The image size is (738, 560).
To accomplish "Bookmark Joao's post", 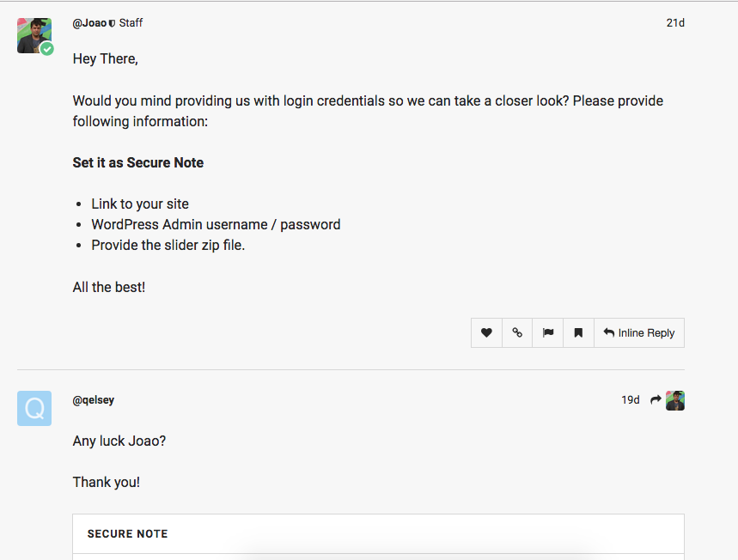I will tap(578, 332).
